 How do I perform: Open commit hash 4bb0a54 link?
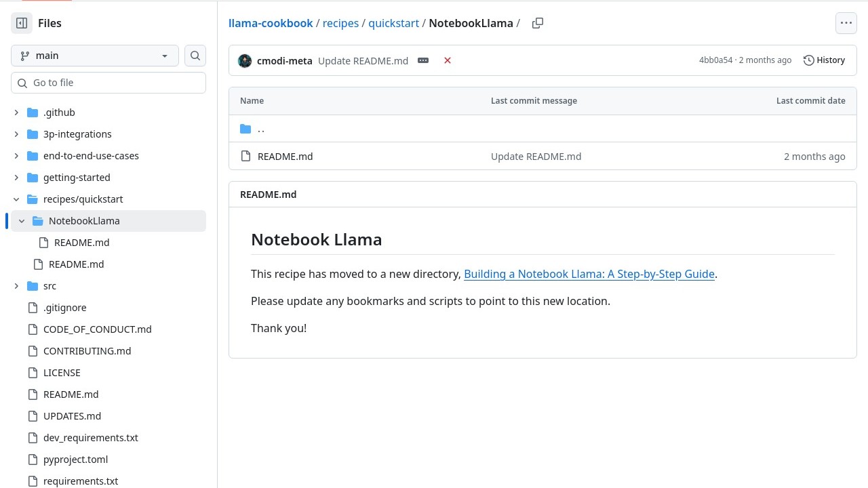715,60
